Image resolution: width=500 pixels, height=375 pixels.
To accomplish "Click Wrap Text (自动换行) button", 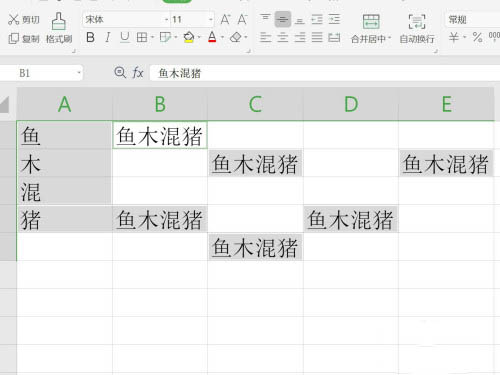I will (417, 29).
